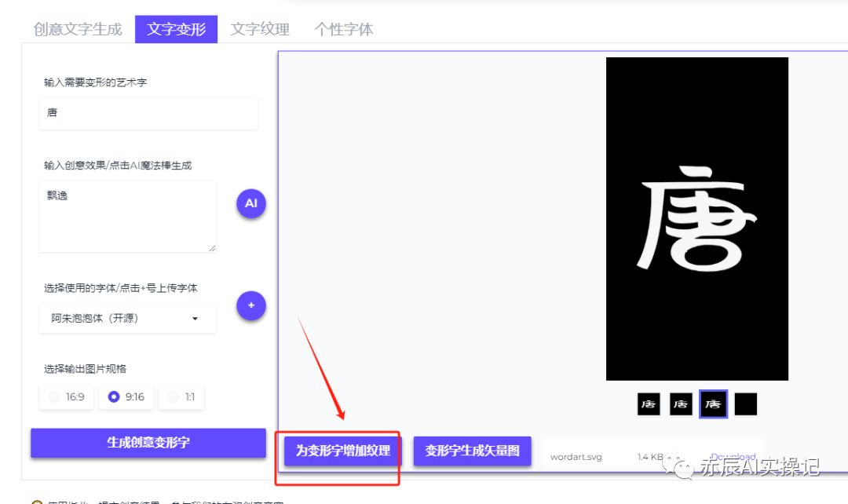This screenshot has height=504, width=848.
Task: Click the round AI magic wand button
Action: click(251, 203)
